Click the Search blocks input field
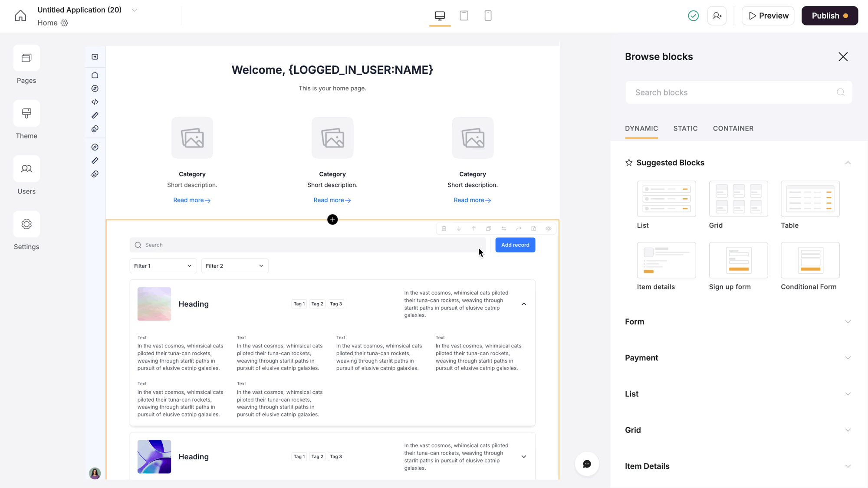This screenshot has width=868, height=488. [x=733, y=92]
